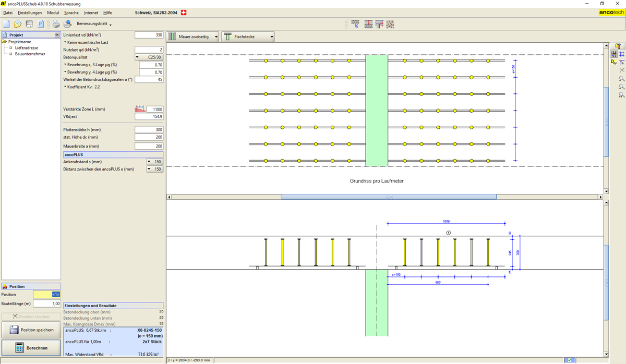Click the Linienlast vd input field

pyautogui.click(x=149, y=35)
